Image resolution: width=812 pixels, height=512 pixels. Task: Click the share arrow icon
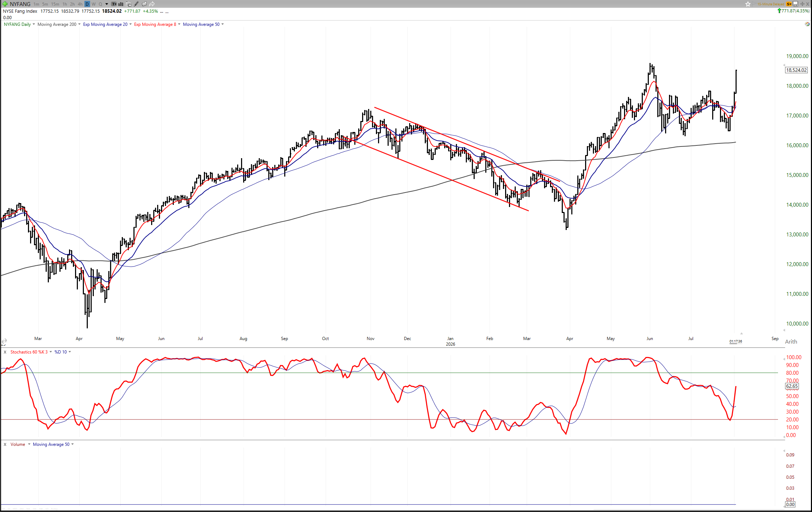pos(151,4)
